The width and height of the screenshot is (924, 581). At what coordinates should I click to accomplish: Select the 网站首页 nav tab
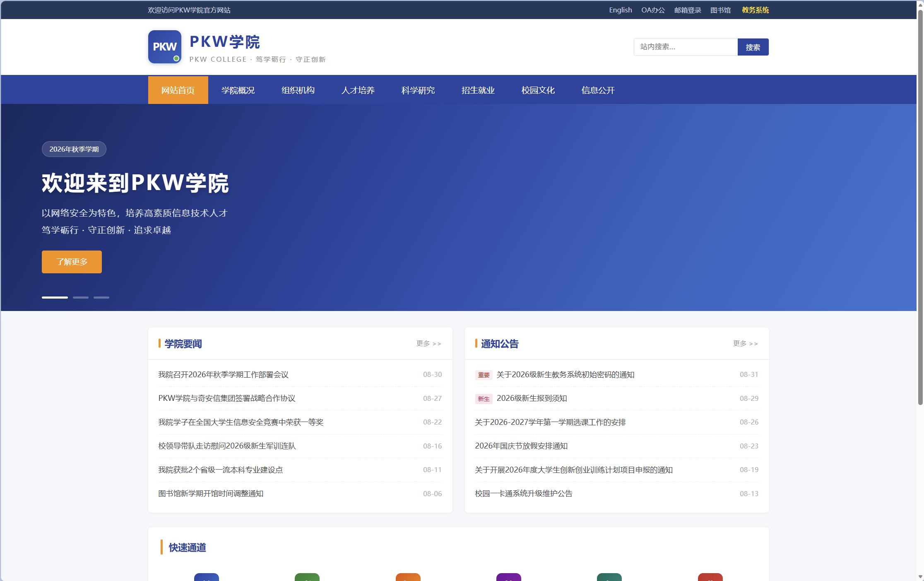tap(178, 90)
